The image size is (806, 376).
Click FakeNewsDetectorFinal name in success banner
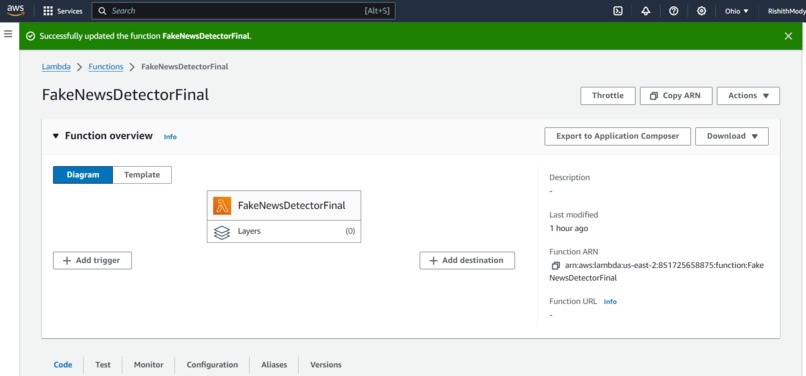click(206, 36)
